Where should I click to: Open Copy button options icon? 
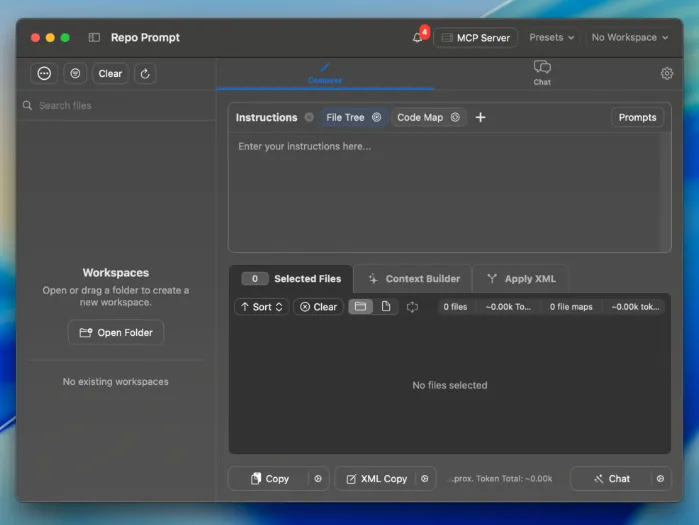coord(318,479)
